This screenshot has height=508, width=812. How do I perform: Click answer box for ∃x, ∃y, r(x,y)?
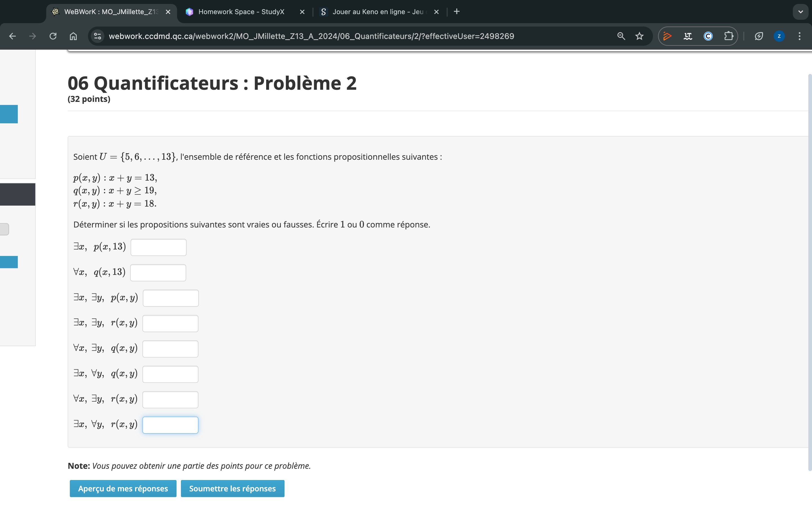click(x=171, y=323)
